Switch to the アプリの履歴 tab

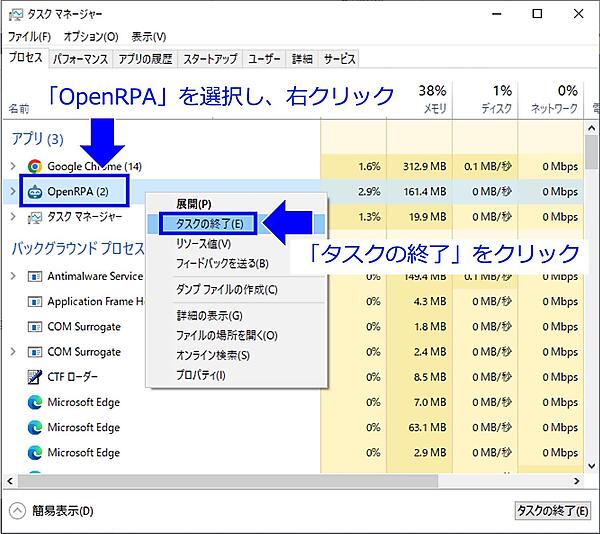[145, 59]
